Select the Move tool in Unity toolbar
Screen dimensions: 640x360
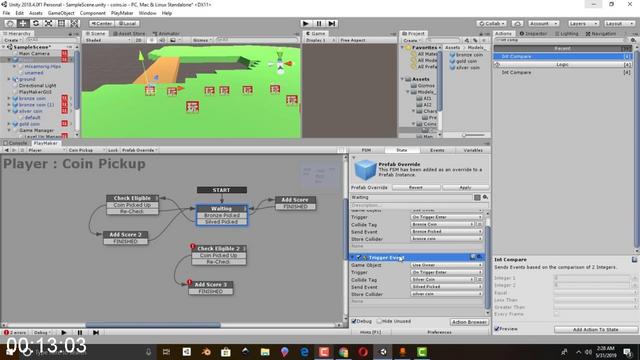pos(23,24)
